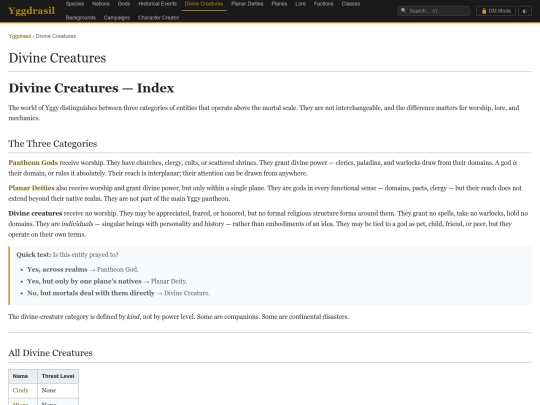Open the Lore nav item
The height and width of the screenshot is (405, 540).
300,4
